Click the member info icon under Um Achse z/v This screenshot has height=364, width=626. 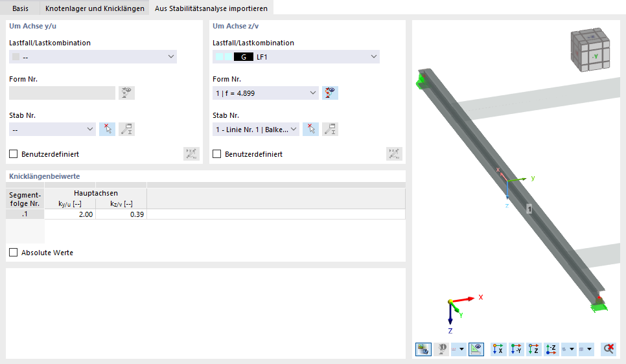pyautogui.click(x=330, y=130)
